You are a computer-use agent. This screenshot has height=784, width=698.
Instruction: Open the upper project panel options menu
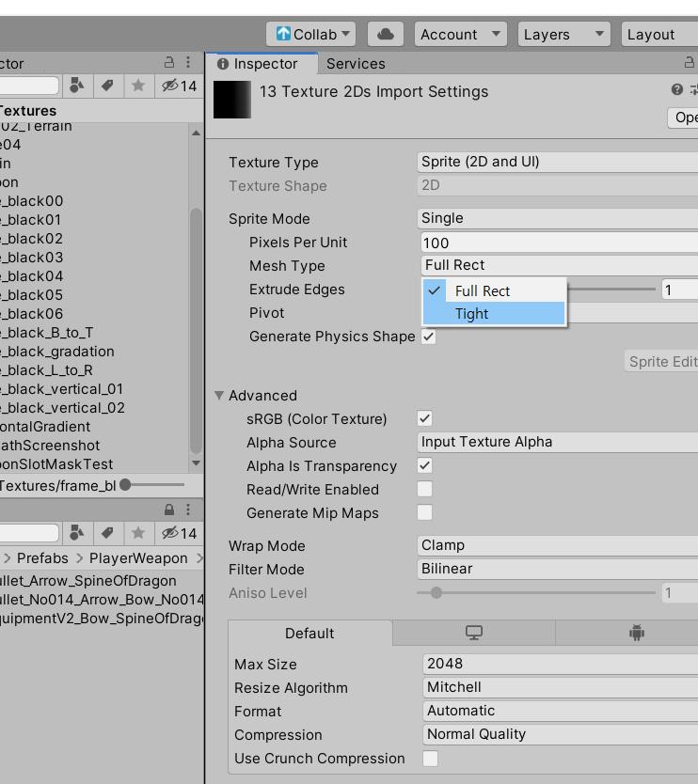click(x=188, y=62)
